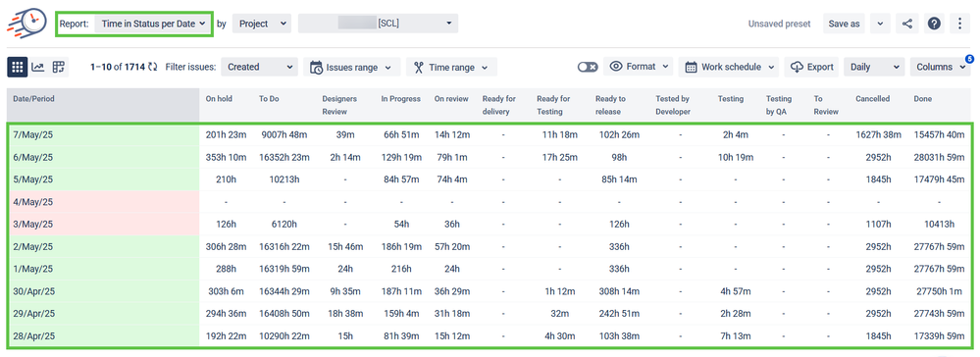
Task: Expand the [SCL] project selector
Action: pyautogui.click(x=378, y=24)
